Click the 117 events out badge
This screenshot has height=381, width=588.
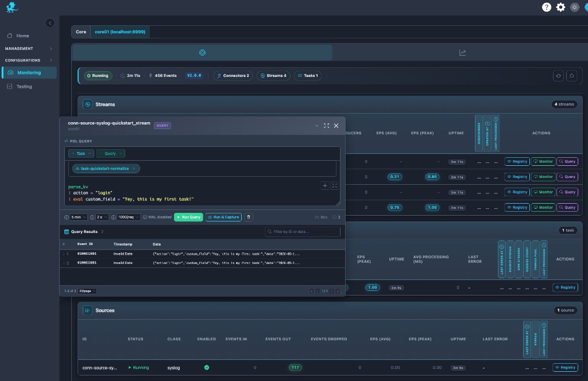click(295, 367)
